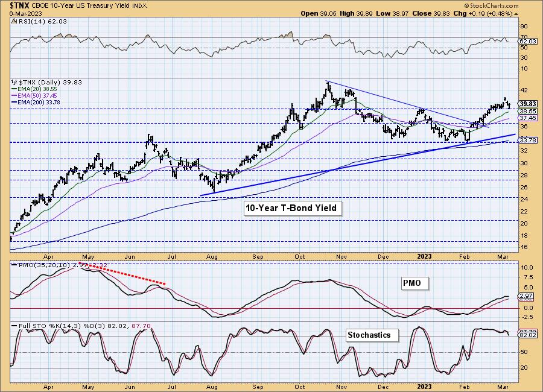543x392 pixels.
Task: Click the RSI mountain icon beside RSI(14)
Action: point(14,22)
